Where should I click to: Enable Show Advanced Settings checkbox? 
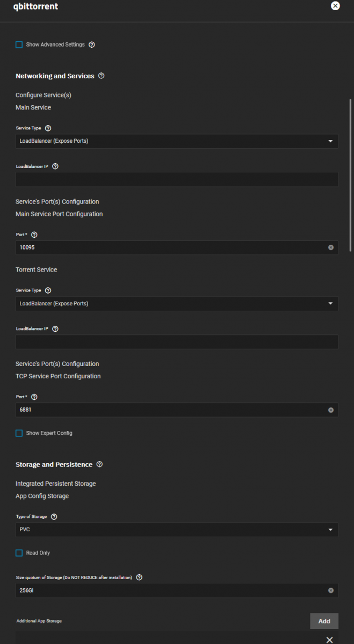tap(19, 45)
